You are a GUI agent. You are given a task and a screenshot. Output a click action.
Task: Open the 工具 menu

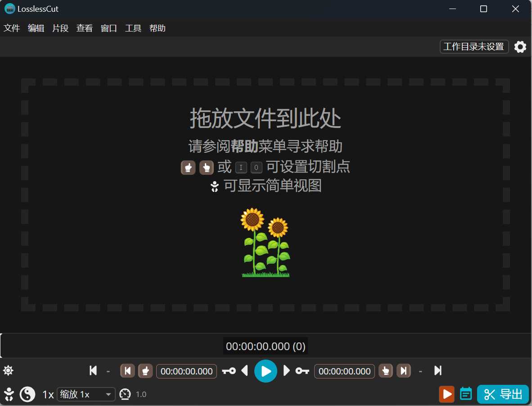coord(133,28)
